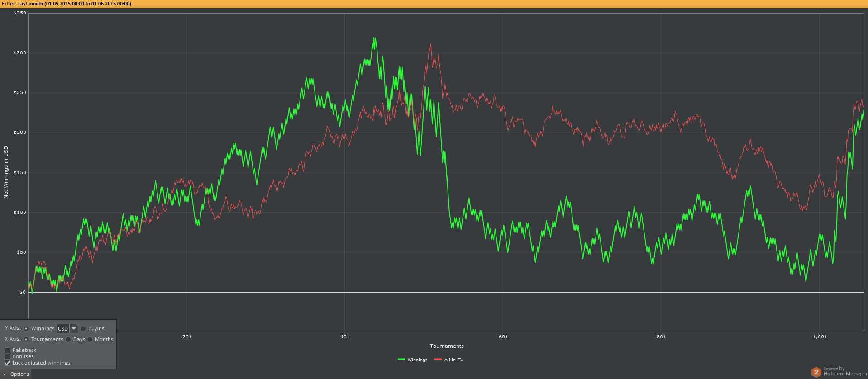This screenshot has height=379, width=868.
Task: Click the Last month filter date range text
Action: (x=75, y=4)
